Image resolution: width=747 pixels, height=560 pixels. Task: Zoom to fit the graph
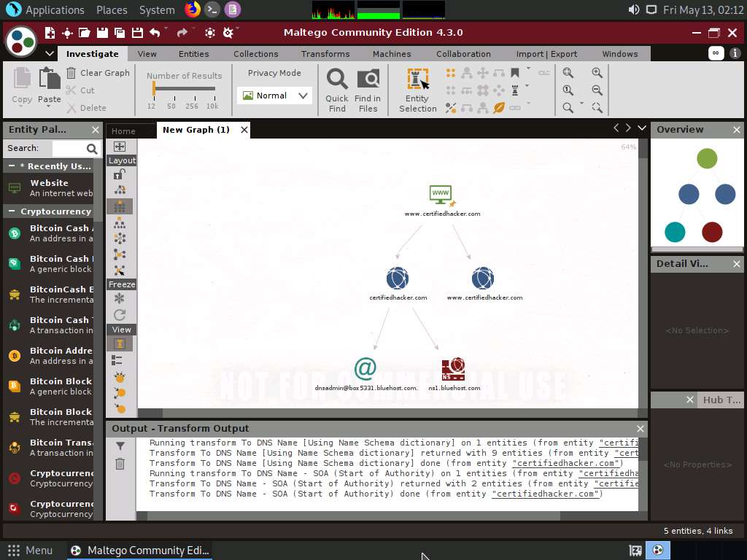568,72
